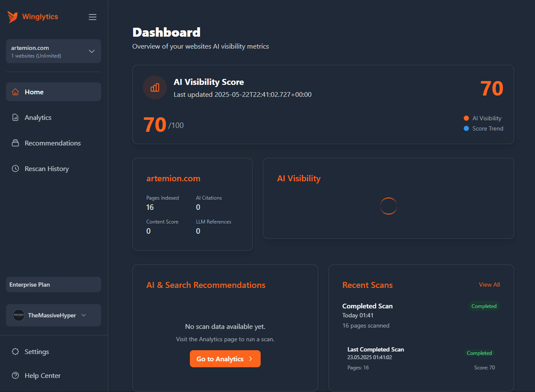Select the Last Completed Scan entry

421,358
